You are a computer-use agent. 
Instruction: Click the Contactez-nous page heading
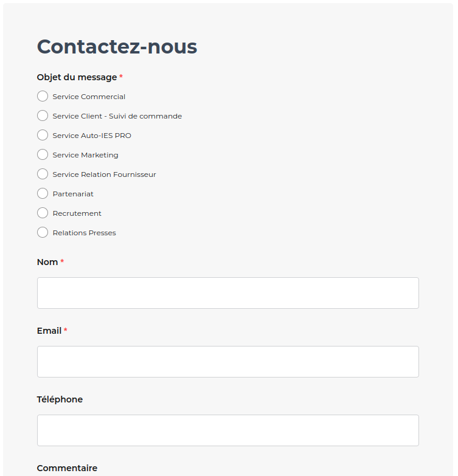117,47
